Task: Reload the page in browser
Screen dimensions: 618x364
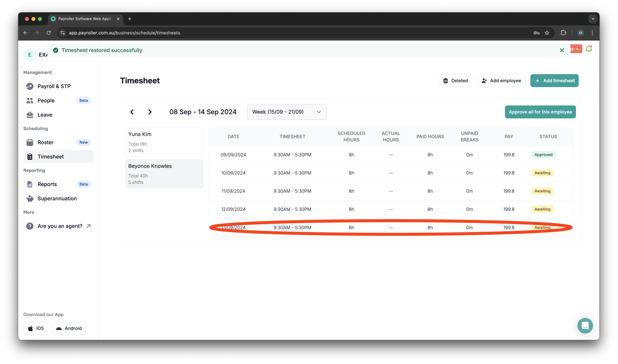Action: (x=49, y=33)
